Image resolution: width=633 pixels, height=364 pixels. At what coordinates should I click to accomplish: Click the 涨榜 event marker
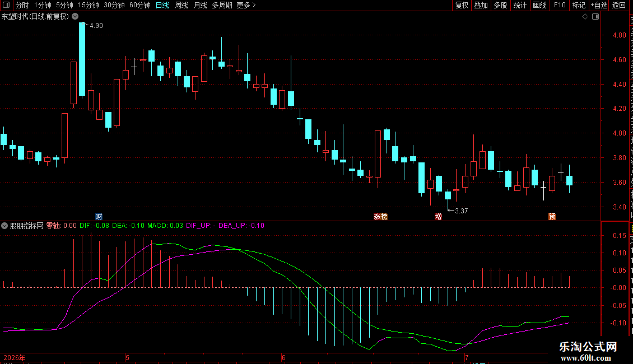point(380,217)
